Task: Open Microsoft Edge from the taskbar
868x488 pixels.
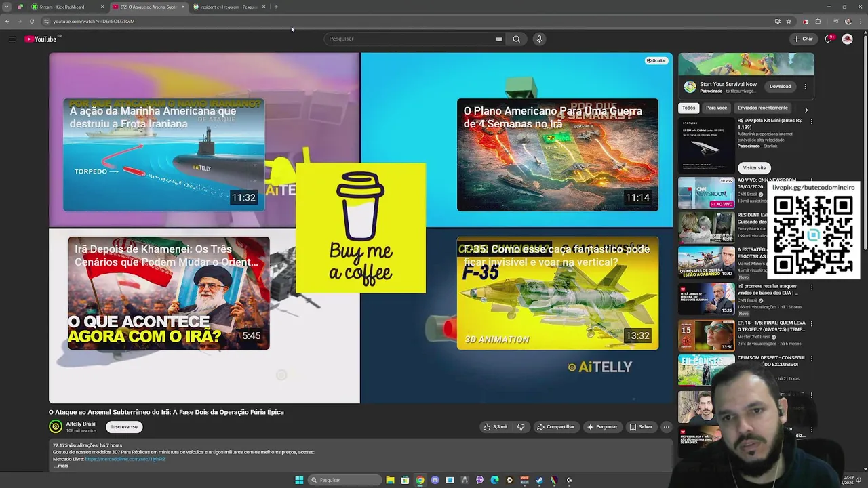Action: pos(494,480)
